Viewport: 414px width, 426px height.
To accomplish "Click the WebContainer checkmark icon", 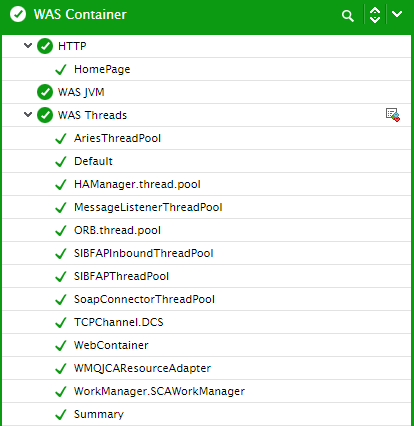I will pos(61,345).
